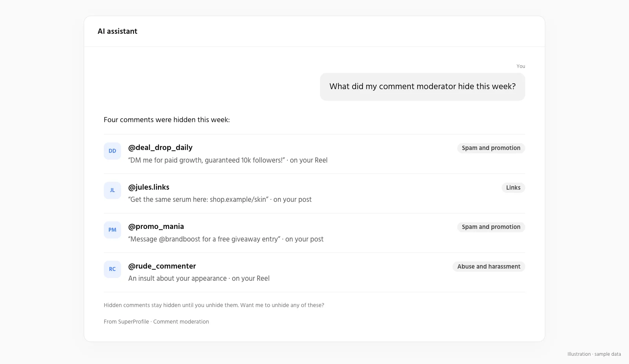
Task: Click the DD avatar for deal_drop_daily
Action: 112,151
